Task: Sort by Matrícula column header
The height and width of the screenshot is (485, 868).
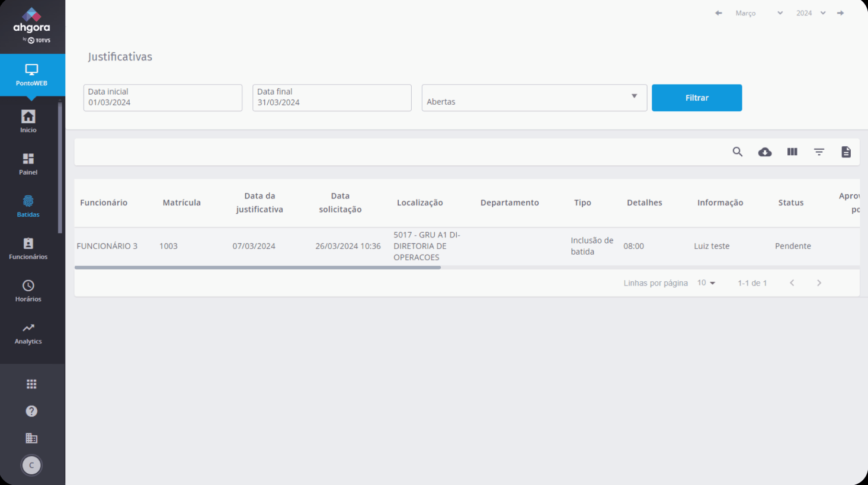Action: (182, 203)
